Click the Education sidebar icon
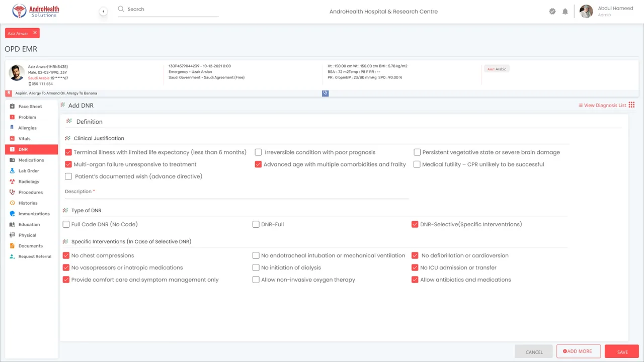 pyautogui.click(x=12, y=224)
